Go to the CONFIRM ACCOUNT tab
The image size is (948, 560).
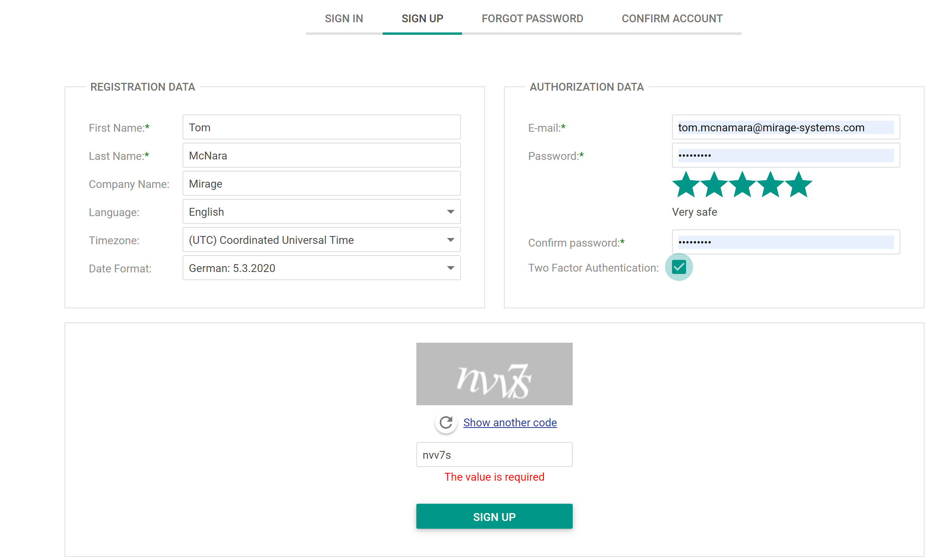(672, 19)
